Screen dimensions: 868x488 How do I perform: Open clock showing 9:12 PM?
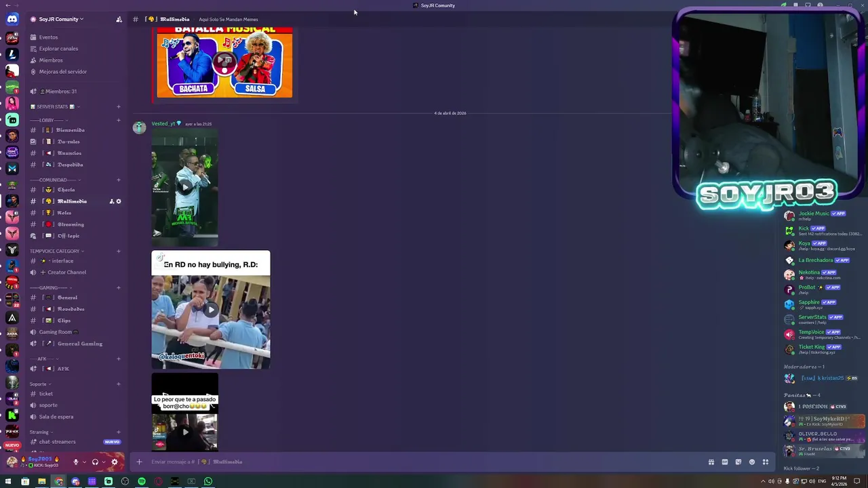[x=839, y=481]
